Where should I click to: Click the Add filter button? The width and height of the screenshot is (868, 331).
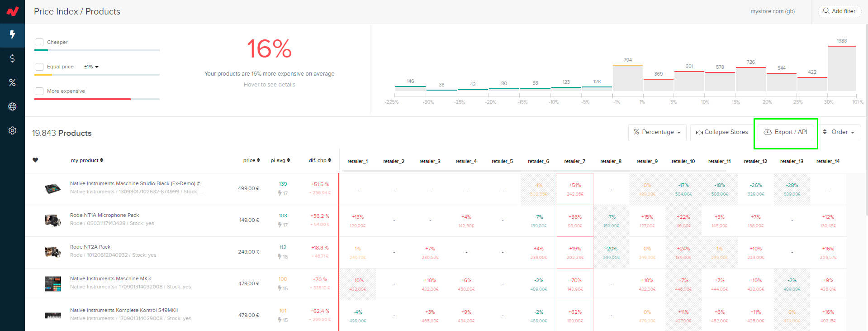(x=840, y=11)
